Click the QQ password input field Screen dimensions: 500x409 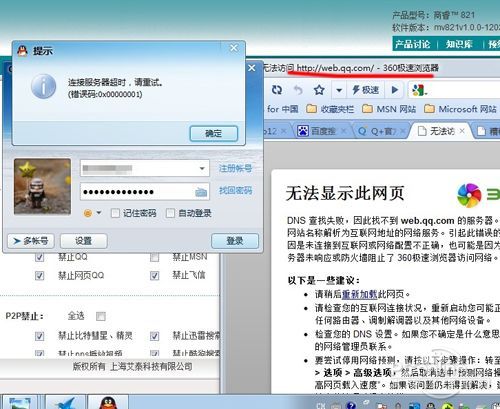pyautogui.click(x=145, y=192)
